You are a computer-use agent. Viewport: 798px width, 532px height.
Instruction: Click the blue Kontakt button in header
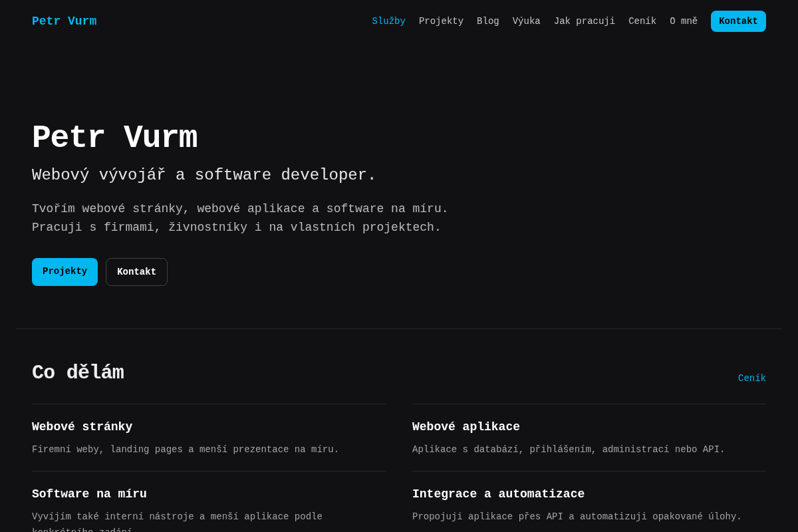[738, 21]
